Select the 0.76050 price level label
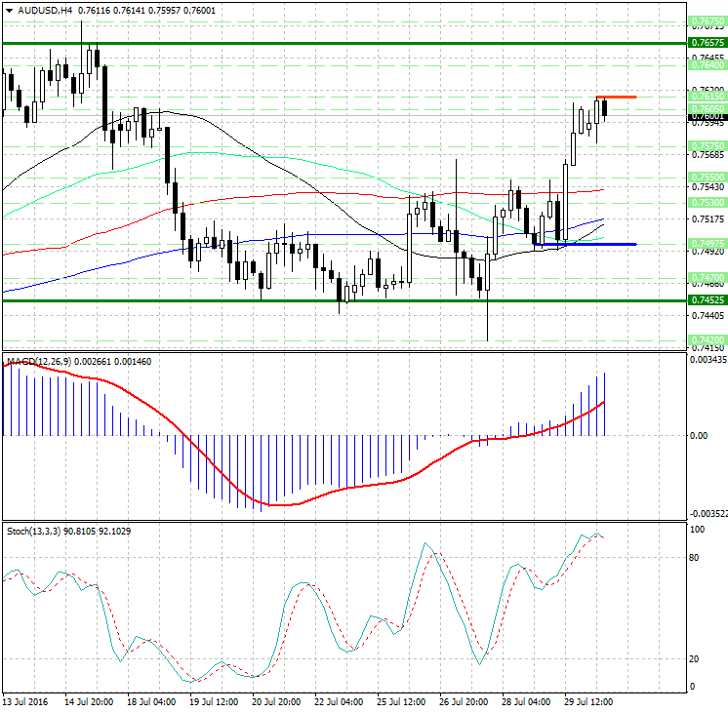The height and width of the screenshot is (713, 728). click(x=708, y=108)
